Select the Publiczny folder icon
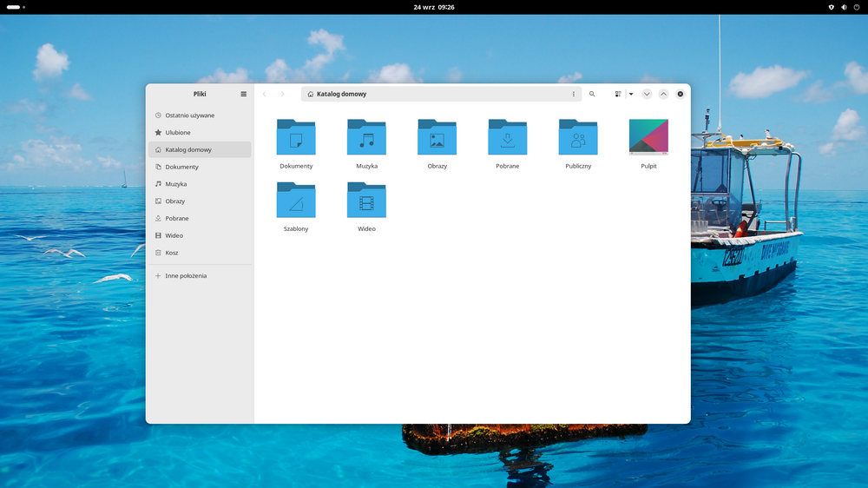The image size is (868, 488). point(578,138)
